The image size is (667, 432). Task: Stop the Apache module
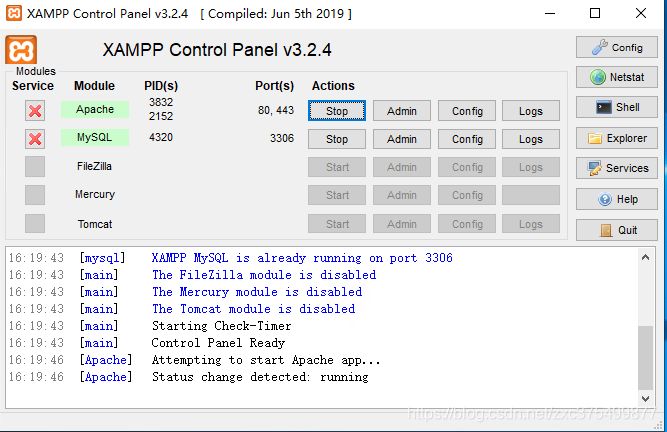337,111
